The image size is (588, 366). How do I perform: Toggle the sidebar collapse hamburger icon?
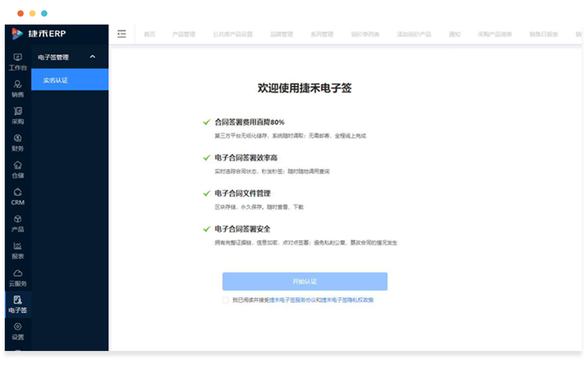pyautogui.click(x=122, y=34)
